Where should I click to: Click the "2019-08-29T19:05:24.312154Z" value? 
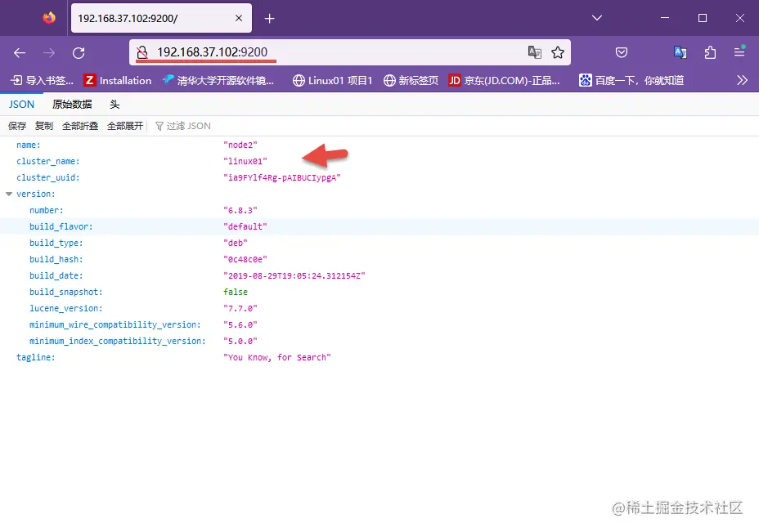[x=294, y=275]
